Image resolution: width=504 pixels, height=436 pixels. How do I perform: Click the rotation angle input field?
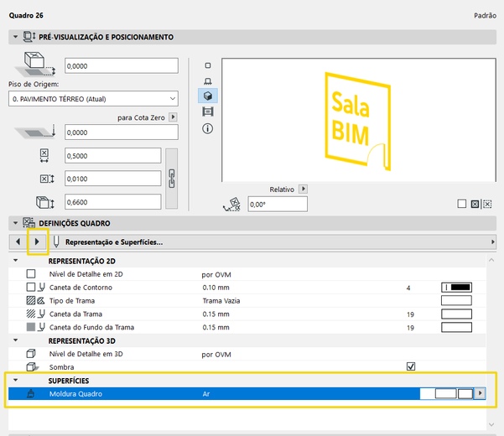click(x=278, y=204)
